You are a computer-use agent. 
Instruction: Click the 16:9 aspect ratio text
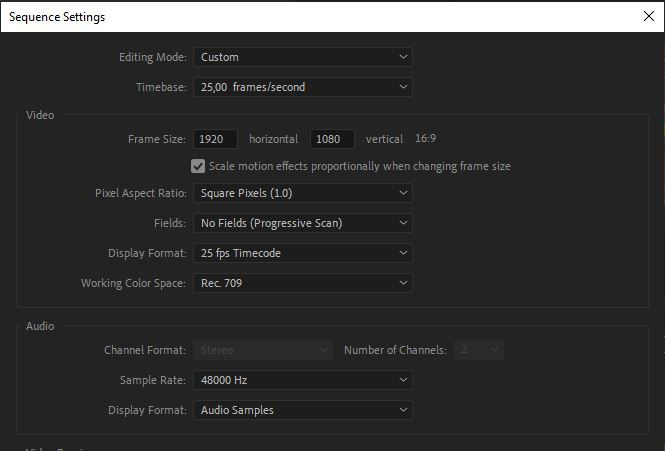pos(425,138)
